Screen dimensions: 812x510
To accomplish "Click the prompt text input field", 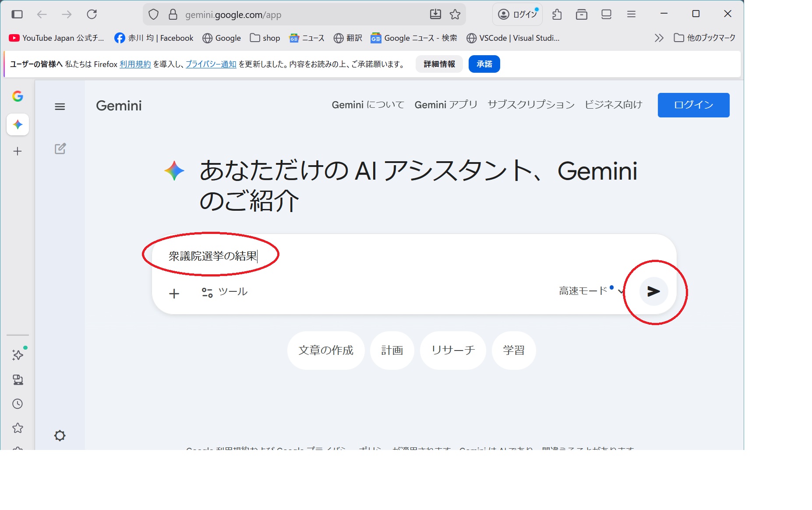I will pyautogui.click(x=394, y=256).
